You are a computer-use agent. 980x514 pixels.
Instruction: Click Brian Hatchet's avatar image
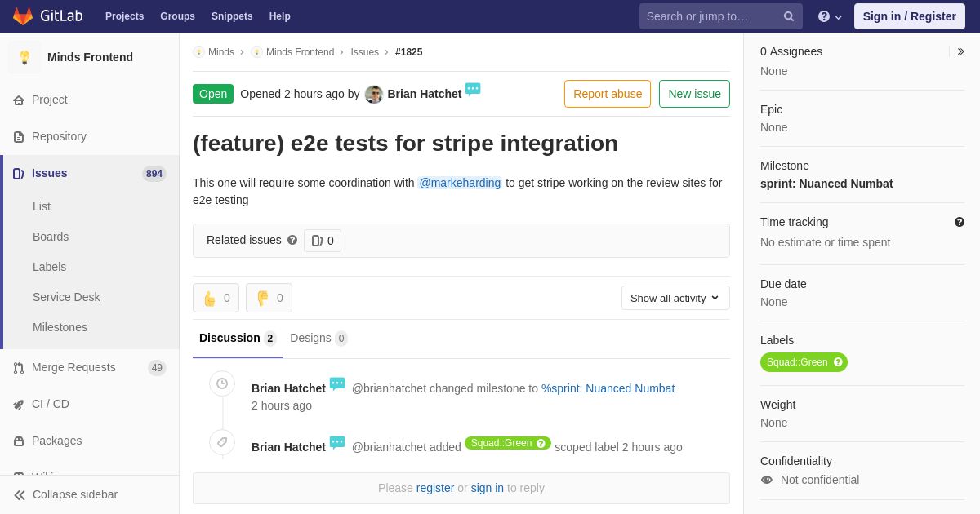tap(374, 95)
